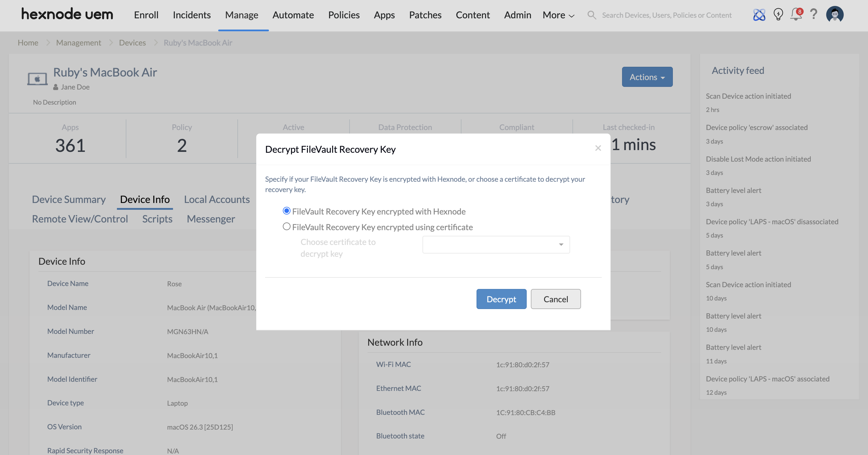Switch to Local Accounts tab
The height and width of the screenshot is (455, 868).
[217, 199]
